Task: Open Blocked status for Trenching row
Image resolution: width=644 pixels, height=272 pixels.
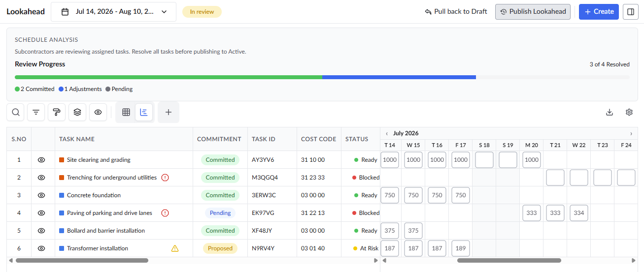Action: [366, 178]
